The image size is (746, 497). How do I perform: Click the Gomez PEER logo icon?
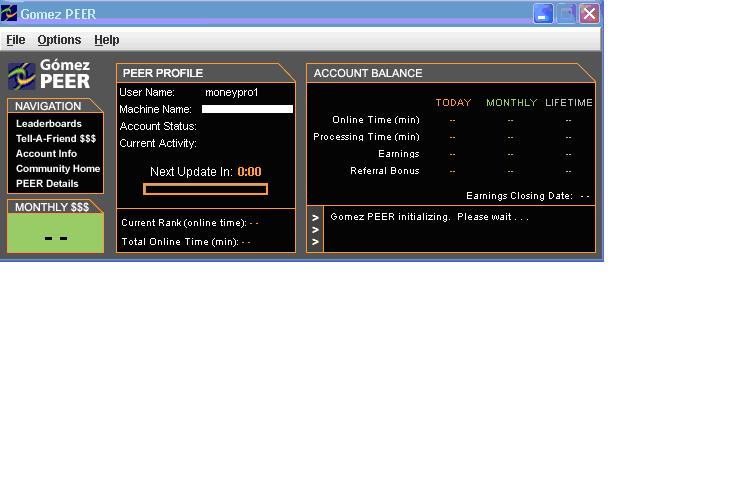pyautogui.click(x=22, y=76)
